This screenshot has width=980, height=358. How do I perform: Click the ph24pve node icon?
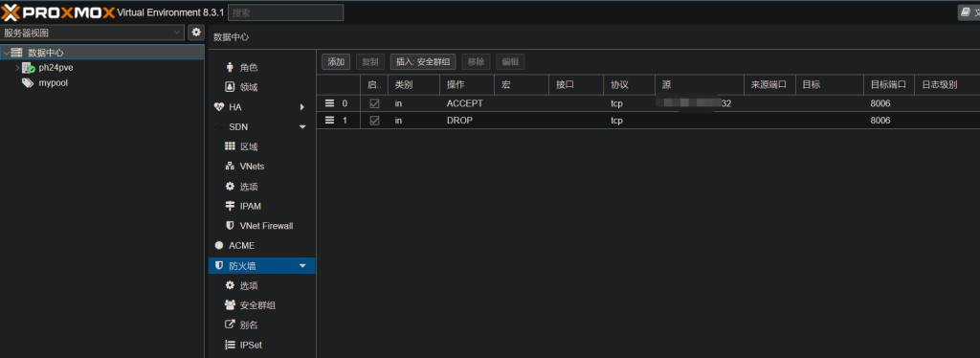click(28, 67)
